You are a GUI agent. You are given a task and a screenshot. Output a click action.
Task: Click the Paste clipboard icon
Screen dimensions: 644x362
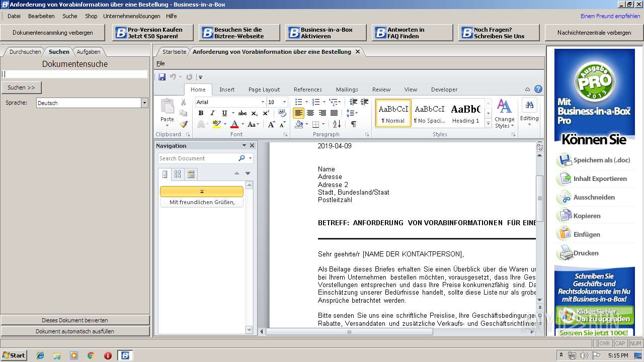coord(167,106)
